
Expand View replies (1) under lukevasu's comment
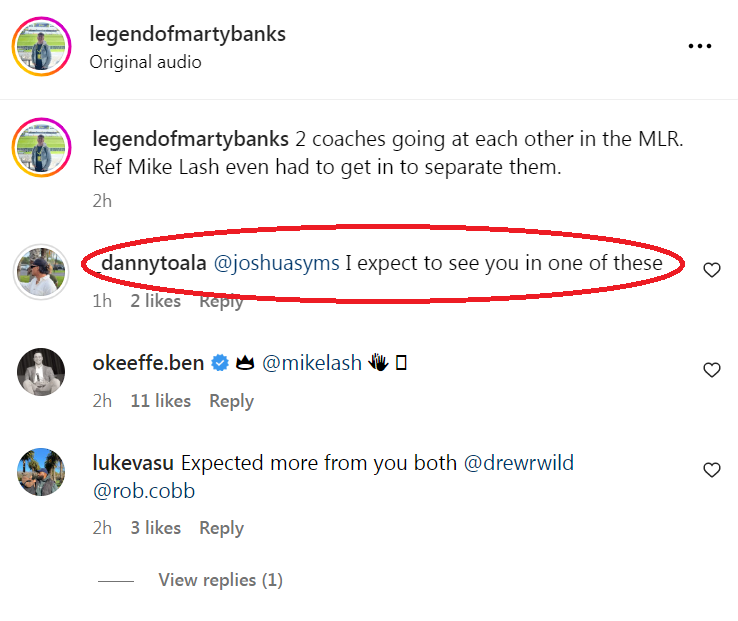[x=221, y=580]
